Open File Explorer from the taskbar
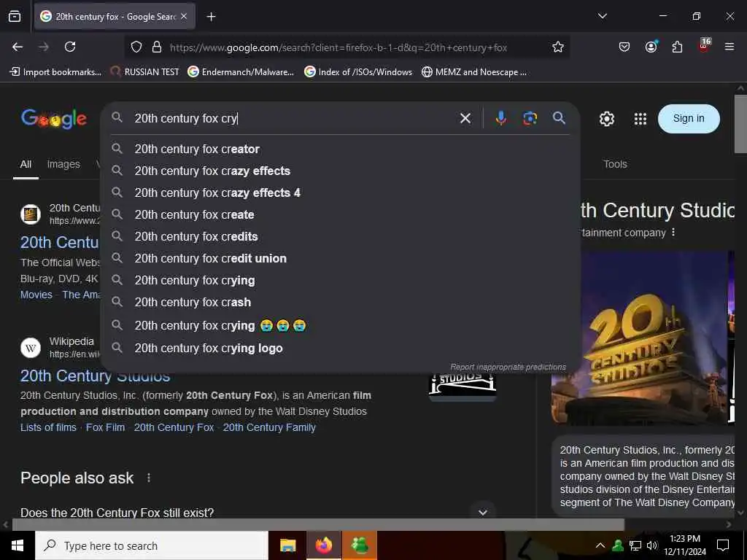The width and height of the screenshot is (747, 560). pos(287,545)
